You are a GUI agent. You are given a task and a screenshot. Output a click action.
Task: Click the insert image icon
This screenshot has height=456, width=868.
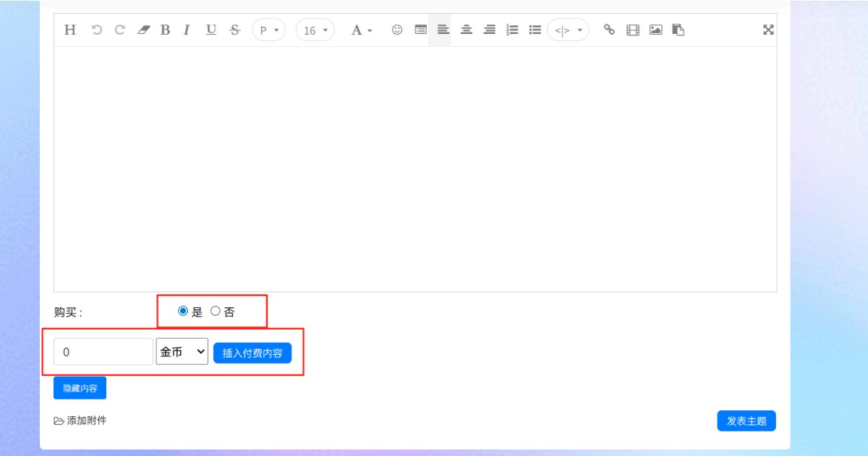pyautogui.click(x=655, y=30)
